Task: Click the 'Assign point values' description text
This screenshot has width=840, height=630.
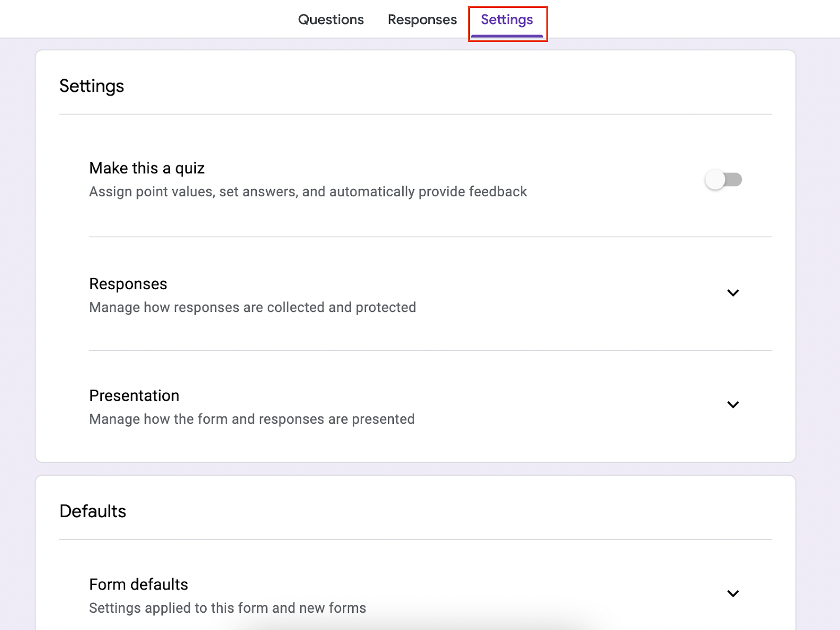Action: coord(308,192)
